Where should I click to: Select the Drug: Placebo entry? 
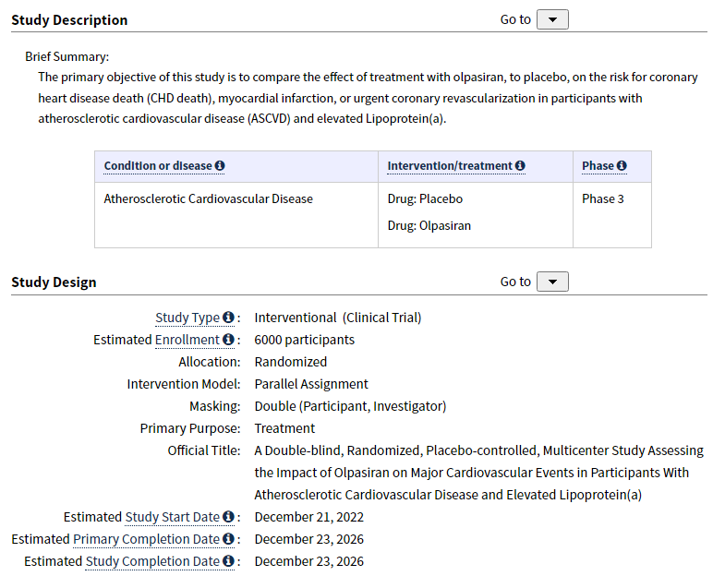(x=425, y=199)
